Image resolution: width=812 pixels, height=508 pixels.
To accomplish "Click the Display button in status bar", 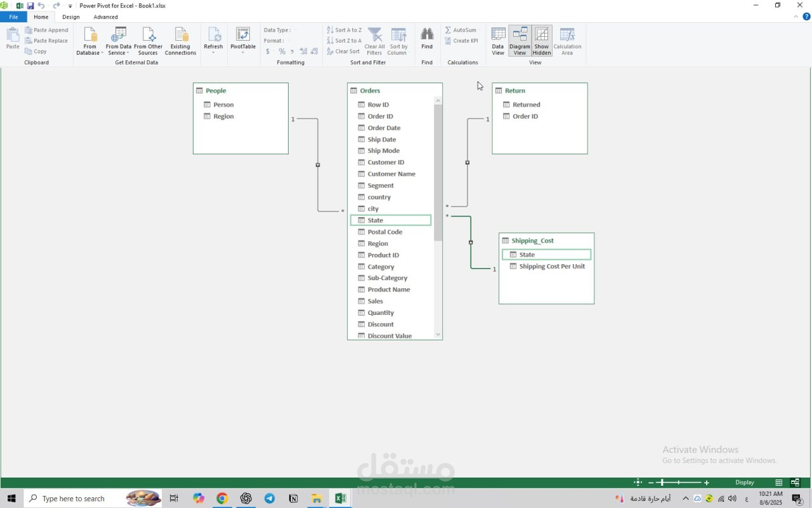I will (x=745, y=483).
